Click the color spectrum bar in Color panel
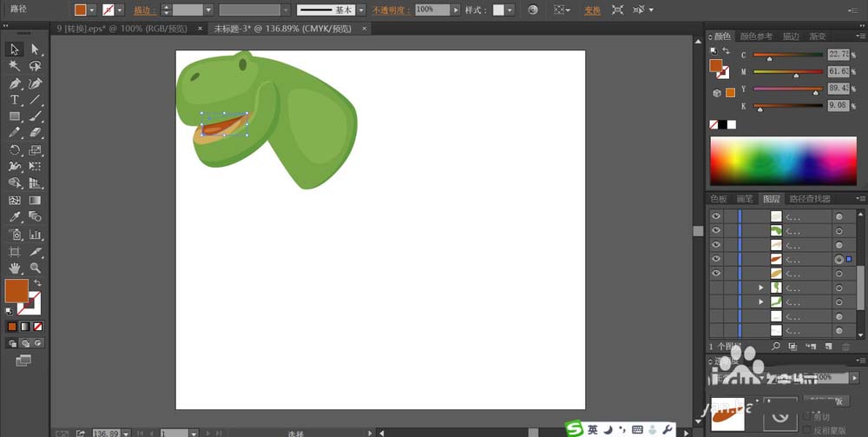Image resolution: width=868 pixels, height=437 pixels. pos(783,162)
